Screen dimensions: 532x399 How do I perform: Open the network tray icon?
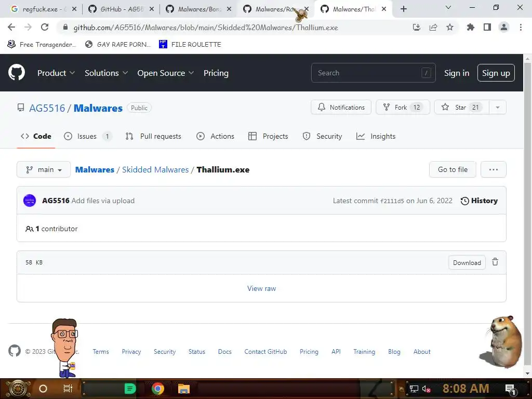(414, 389)
